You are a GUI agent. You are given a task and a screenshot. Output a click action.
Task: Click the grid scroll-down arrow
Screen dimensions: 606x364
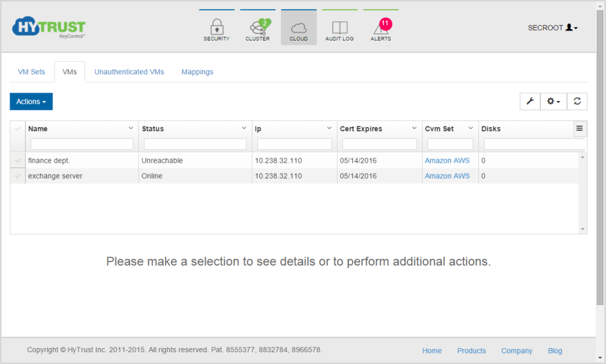583,229
